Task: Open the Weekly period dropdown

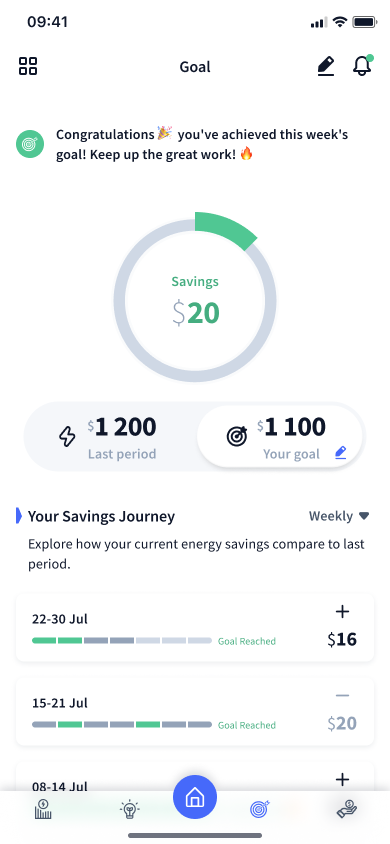Action: pos(339,516)
